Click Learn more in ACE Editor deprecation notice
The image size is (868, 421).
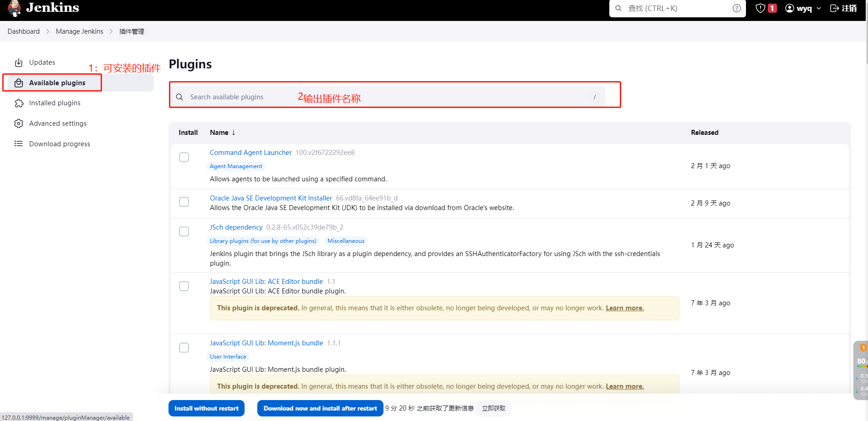pos(625,308)
